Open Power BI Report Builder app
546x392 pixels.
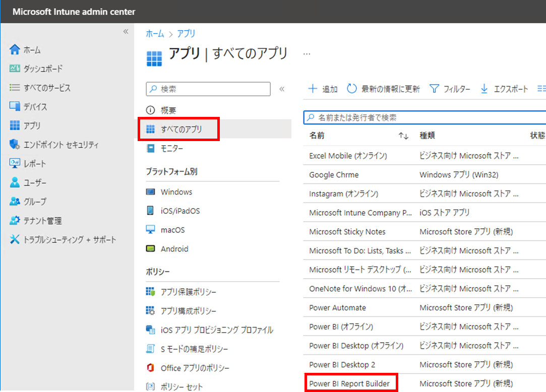tap(349, 383)
